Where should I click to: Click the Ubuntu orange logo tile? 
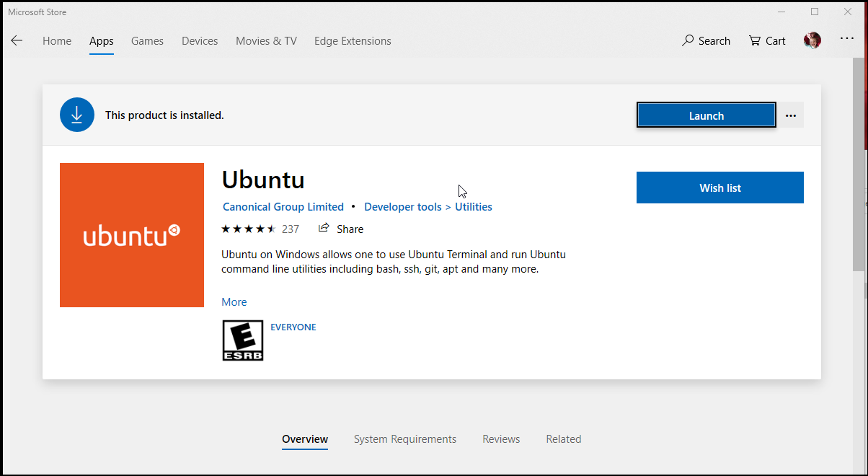tap(132, 235)
